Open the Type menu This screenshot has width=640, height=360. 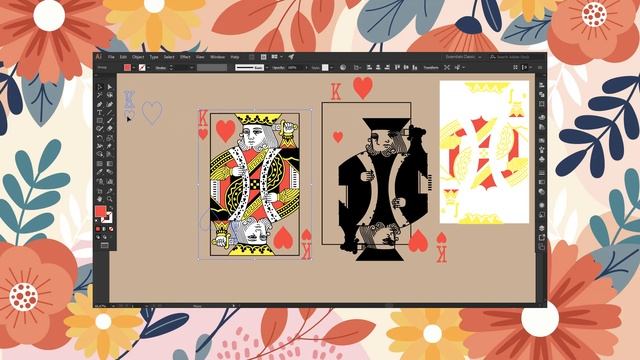pos(154,57)
